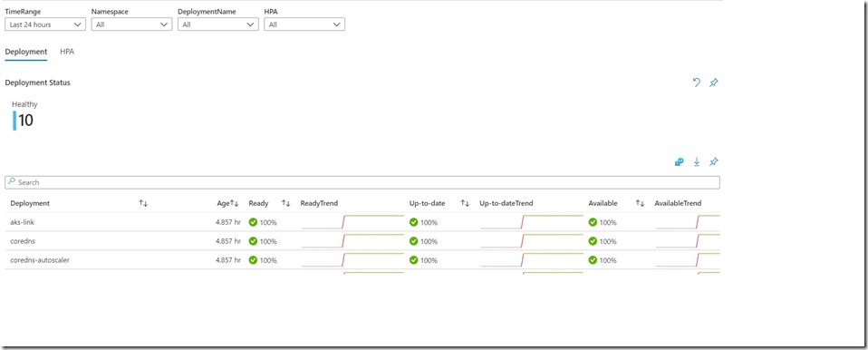The width and height of the screenshot is (868, 350).
Task: Click coredns Up-to-dateTrend sparkline
Action: pos(532,241)
